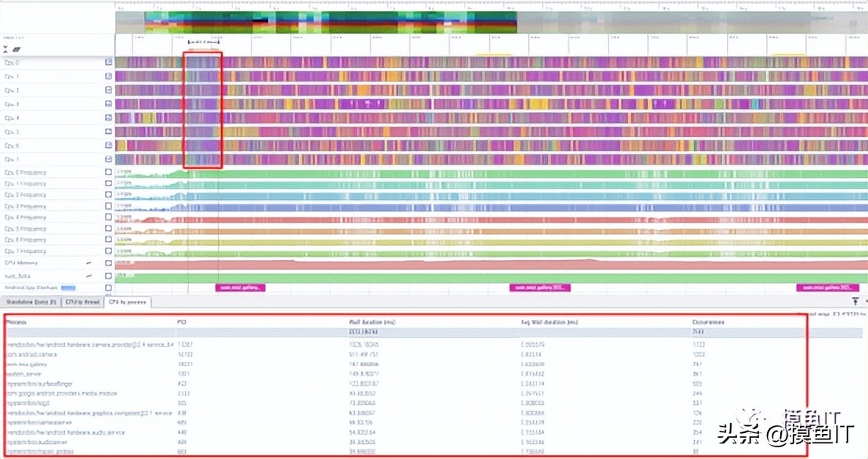
Task: Sort table by Occurrences column header
Action: click(708, 322)
